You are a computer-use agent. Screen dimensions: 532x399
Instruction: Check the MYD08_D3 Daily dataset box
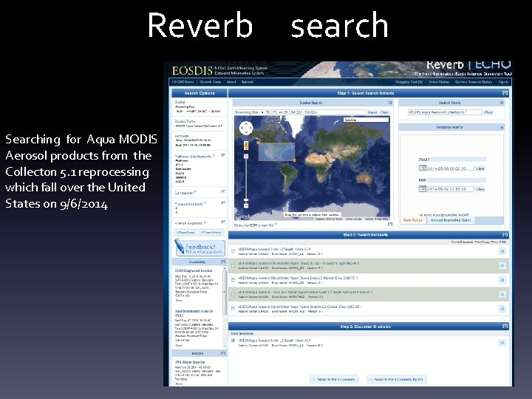233,280
